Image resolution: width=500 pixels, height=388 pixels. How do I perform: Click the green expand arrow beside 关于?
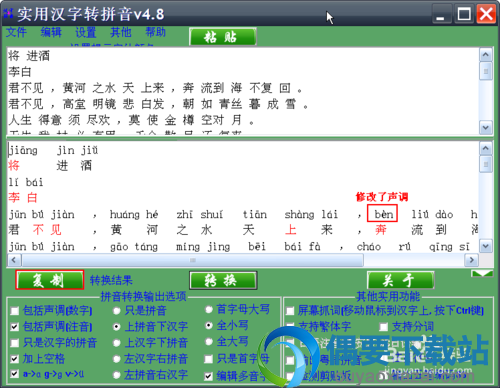click(482, 274)
